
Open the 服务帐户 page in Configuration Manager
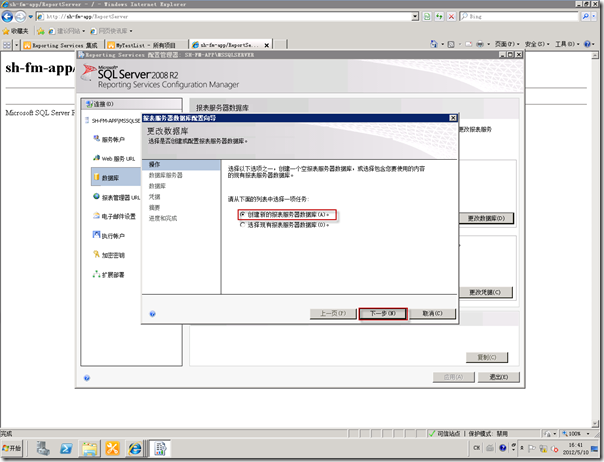[x=109, y=139]
